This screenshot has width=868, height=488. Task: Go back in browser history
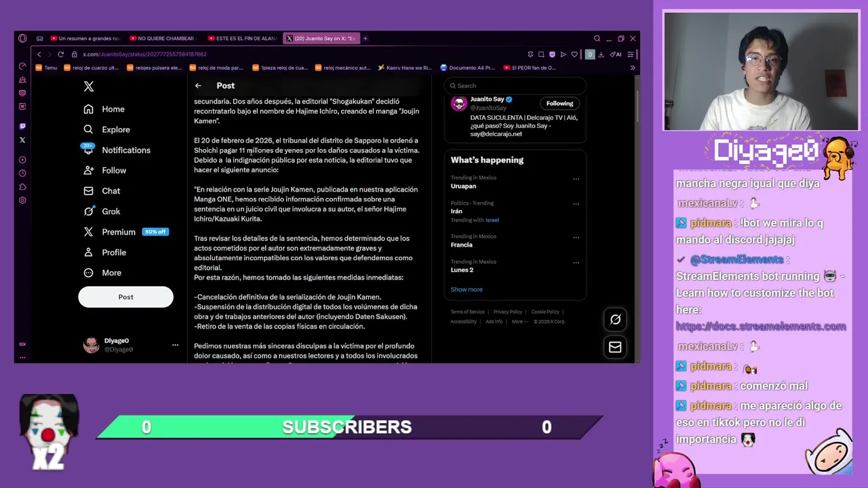(x=39, y=54)
